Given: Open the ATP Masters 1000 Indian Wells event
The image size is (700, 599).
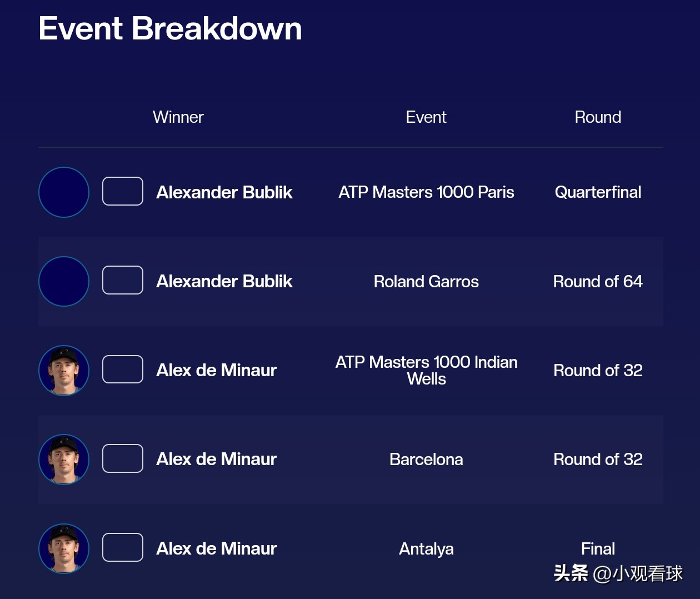Looking at the screenshot, I should [426, 371].
